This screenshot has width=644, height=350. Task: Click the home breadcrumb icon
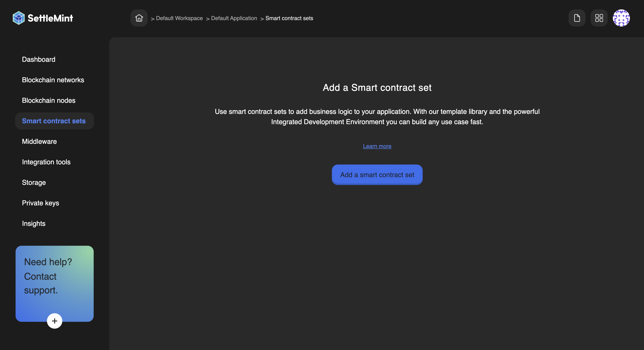(x=139, y=18)
